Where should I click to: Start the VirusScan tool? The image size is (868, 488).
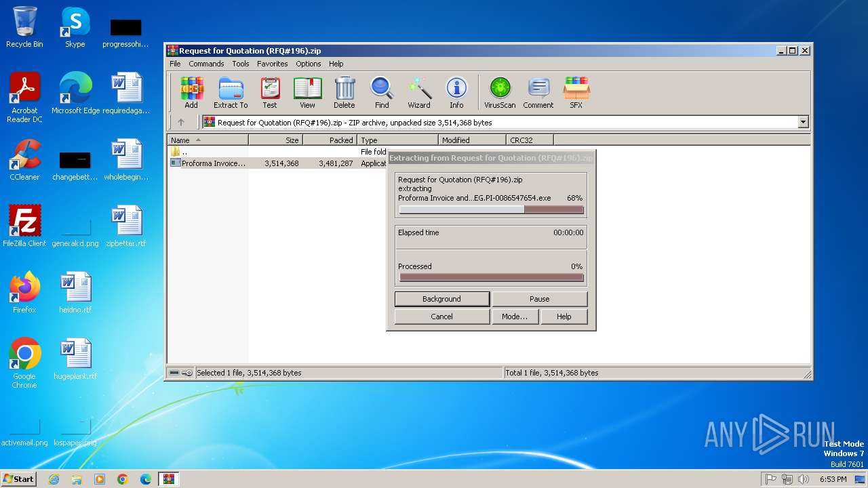click(x=500, y=93)
